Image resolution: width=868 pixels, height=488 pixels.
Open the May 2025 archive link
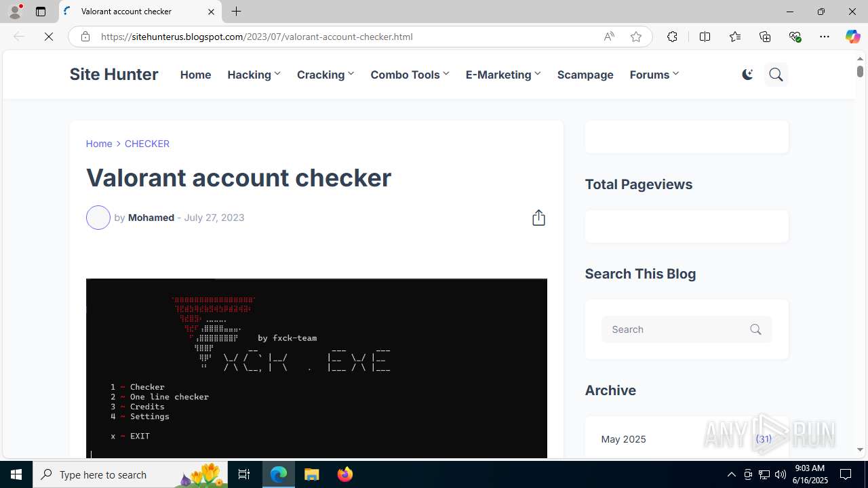(623, 439)
